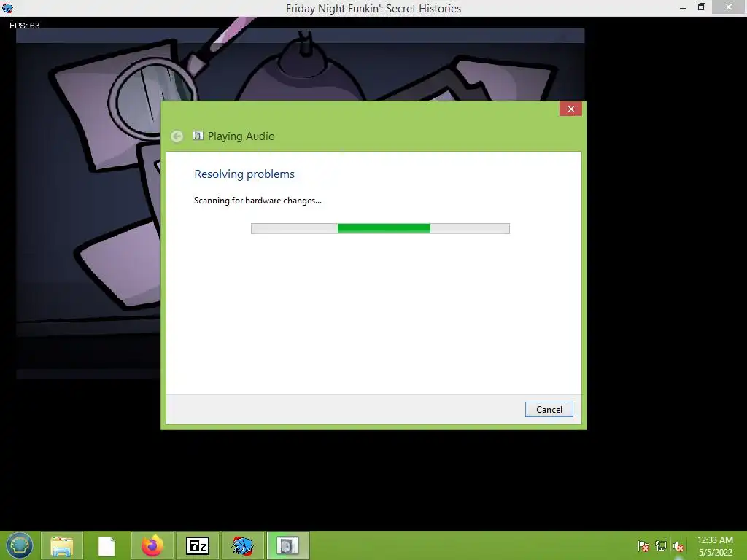Restore down the game window
Screen dimensions: 747x560
tap(701, 7)
